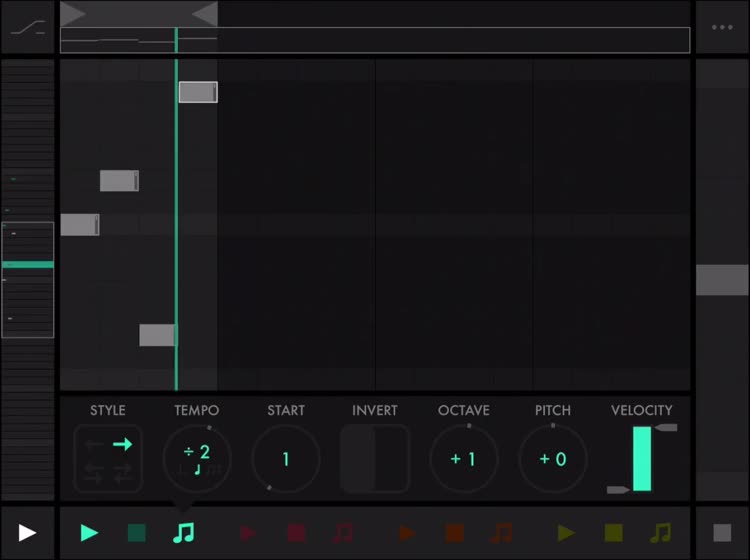Select the teal track notes icon
Viewport: 750px width, 560px height.
coord(184,533)
